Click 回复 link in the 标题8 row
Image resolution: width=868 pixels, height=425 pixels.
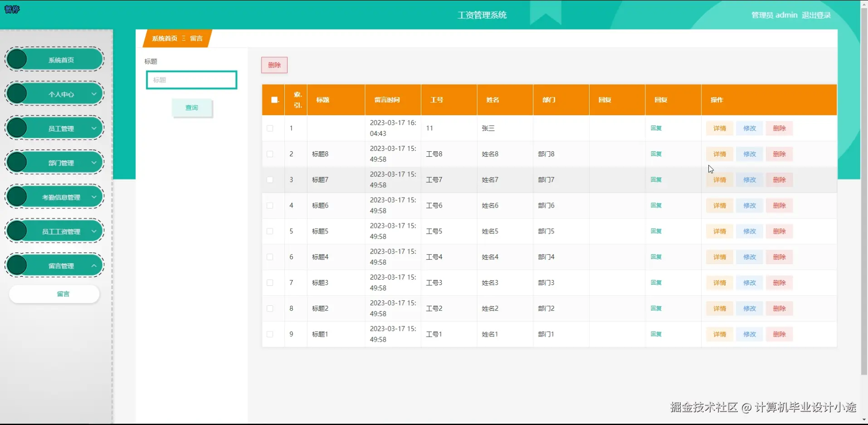[656, 154]
